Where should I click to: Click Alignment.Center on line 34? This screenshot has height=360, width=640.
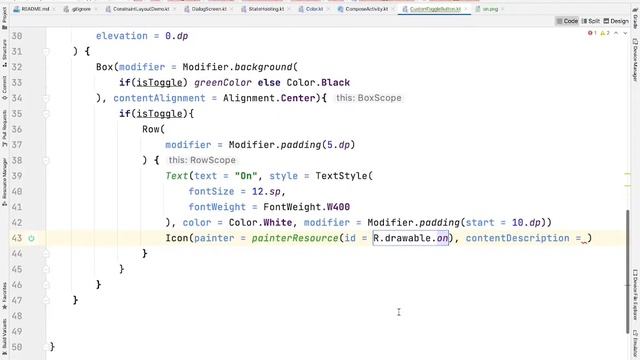269,98
